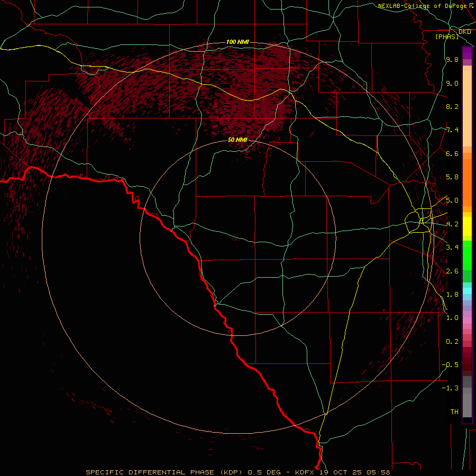The height and width of the screenshot is (476, 476).
Task: Select the purple segment at the color bar top
Action: pos(467,53)
